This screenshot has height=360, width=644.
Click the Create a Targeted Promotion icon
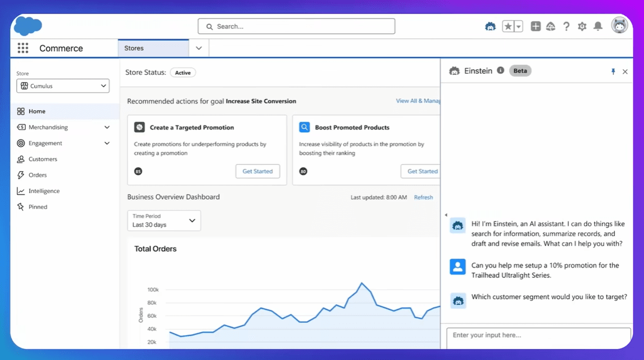pyautogui.click(x=139, y=127)
